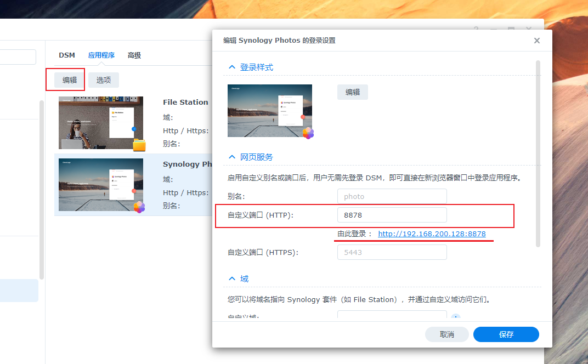Image resolution: width=588 pixels, height=364 pixels.
Task: Click 保存 to save login settings
Action: click(x=506, y=334)
